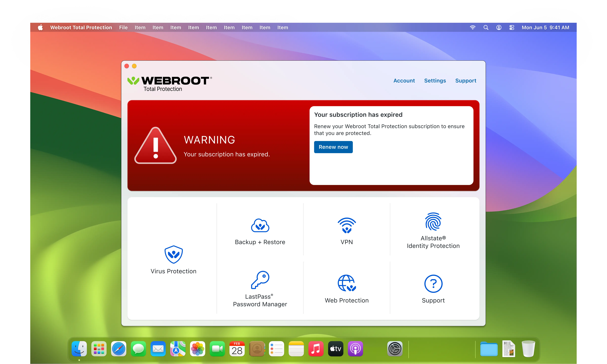
Task: Open Calendar showing FEB 28
Action: click(237, 349)
